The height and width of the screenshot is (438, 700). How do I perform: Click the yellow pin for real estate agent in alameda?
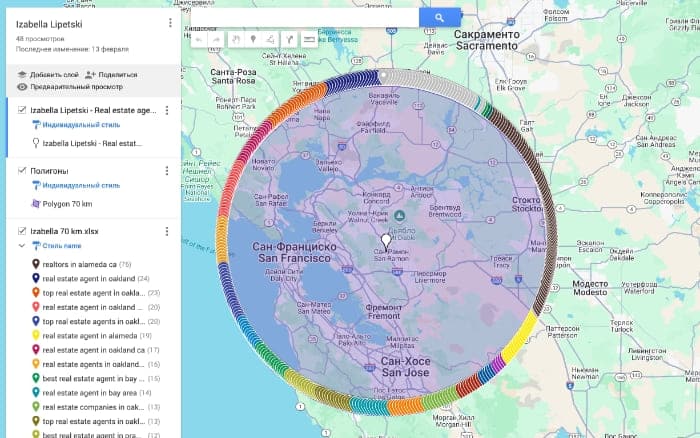click(x=36, y=335)
